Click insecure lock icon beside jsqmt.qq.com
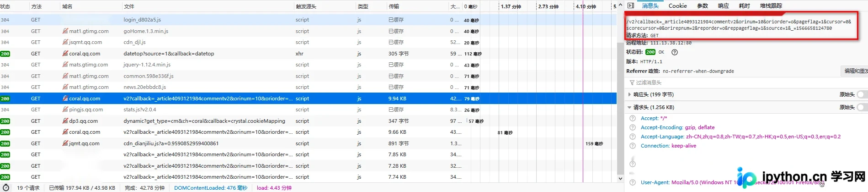The image size is (868, 192). tap(65, 42)
